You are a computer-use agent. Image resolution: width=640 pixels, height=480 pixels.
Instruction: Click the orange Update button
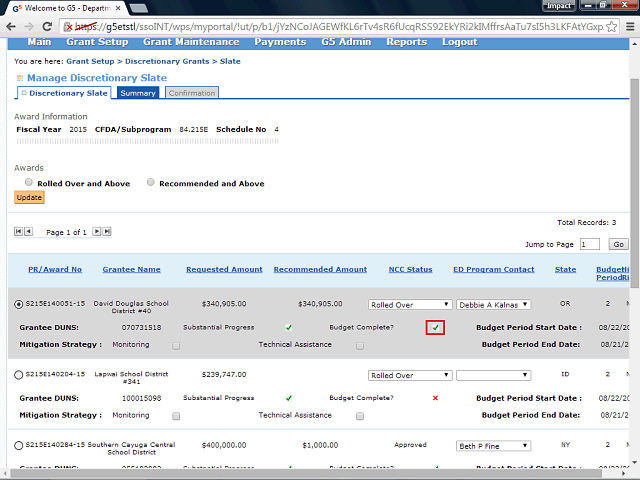click(x=29, y=198)
